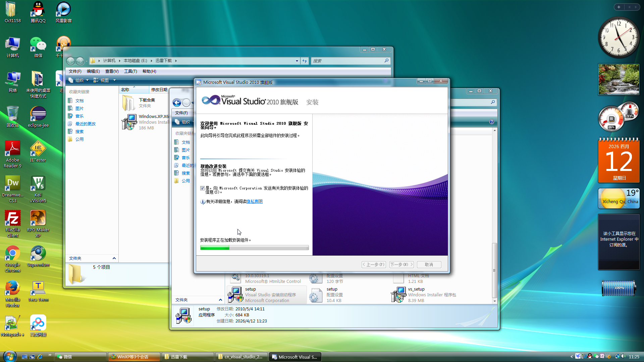Uncheck send setup experience to Microsoft checkbox
The width and height of the screenshot is (644, 362).
[x=202, y=188]
